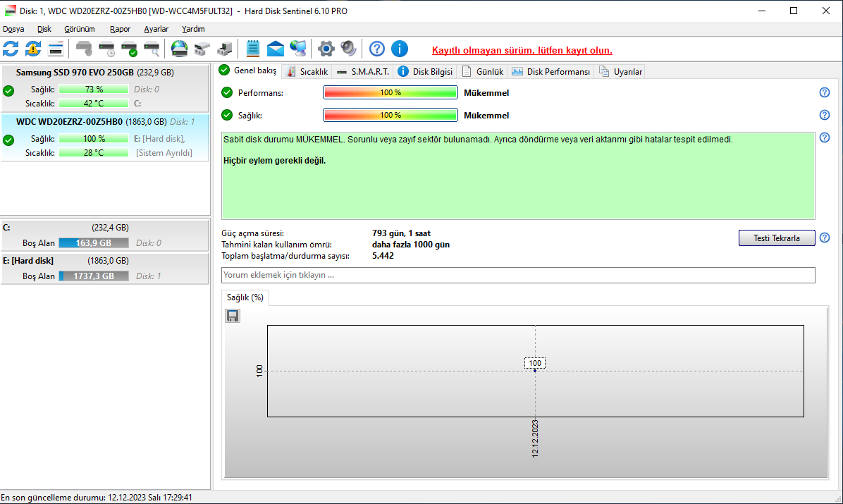
Task: Click the Hiçbir eylem gerekli değil text
Action: click(x=275, y=161)
